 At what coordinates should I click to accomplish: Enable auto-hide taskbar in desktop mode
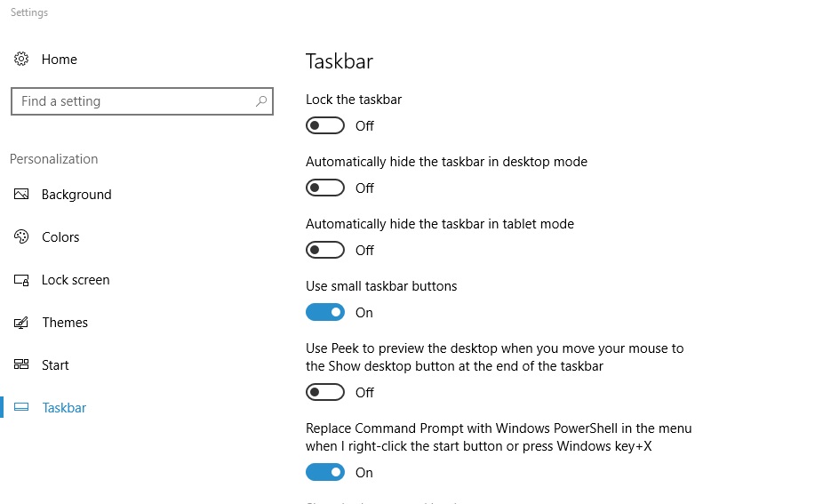click(325, 188)
